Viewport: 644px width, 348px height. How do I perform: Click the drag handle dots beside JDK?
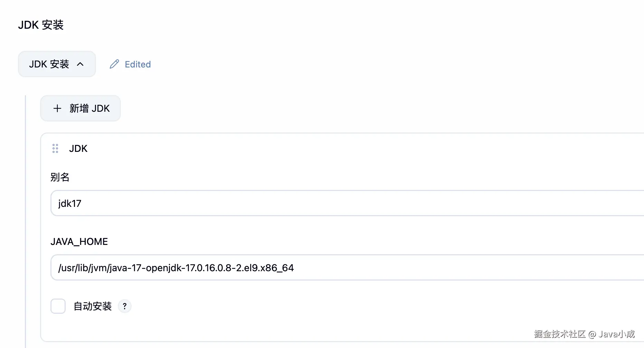click(x=55, y=148)
